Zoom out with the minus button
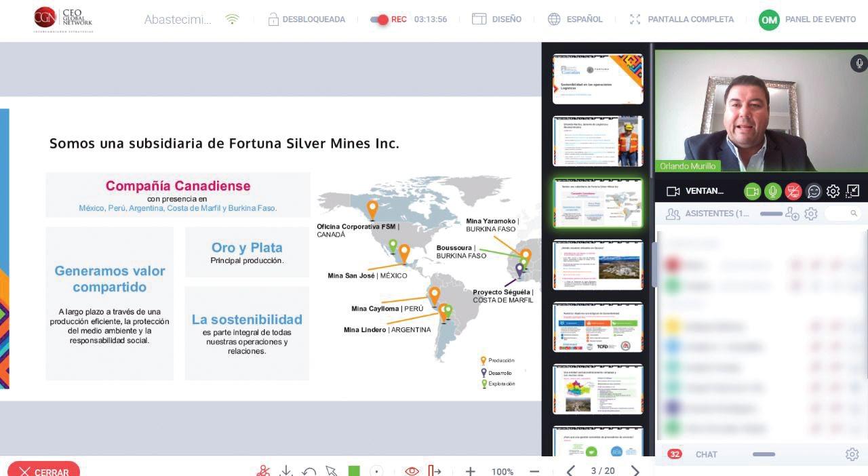Viewport: 868px width, 476px height. tap(534, 471)
